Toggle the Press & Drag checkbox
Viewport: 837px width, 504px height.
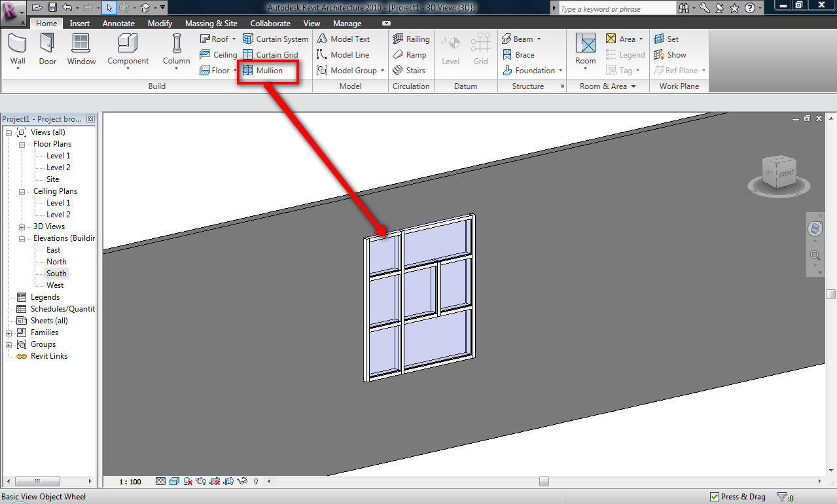pyautogui.click(x=715, y=497)
